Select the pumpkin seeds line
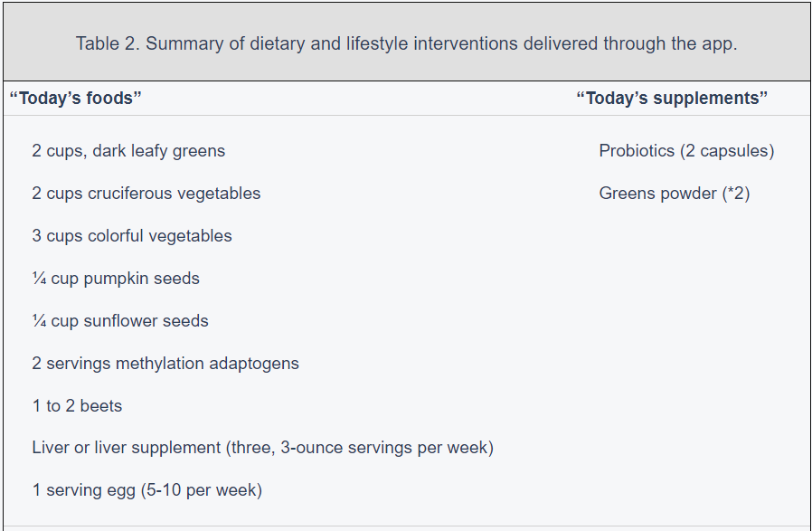 (x=116, y=279)
